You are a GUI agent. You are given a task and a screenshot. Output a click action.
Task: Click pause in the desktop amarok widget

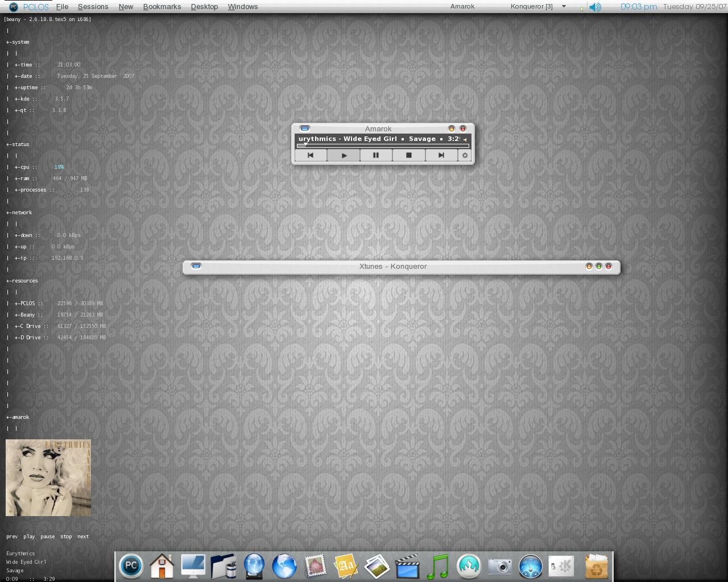[48, 537]
